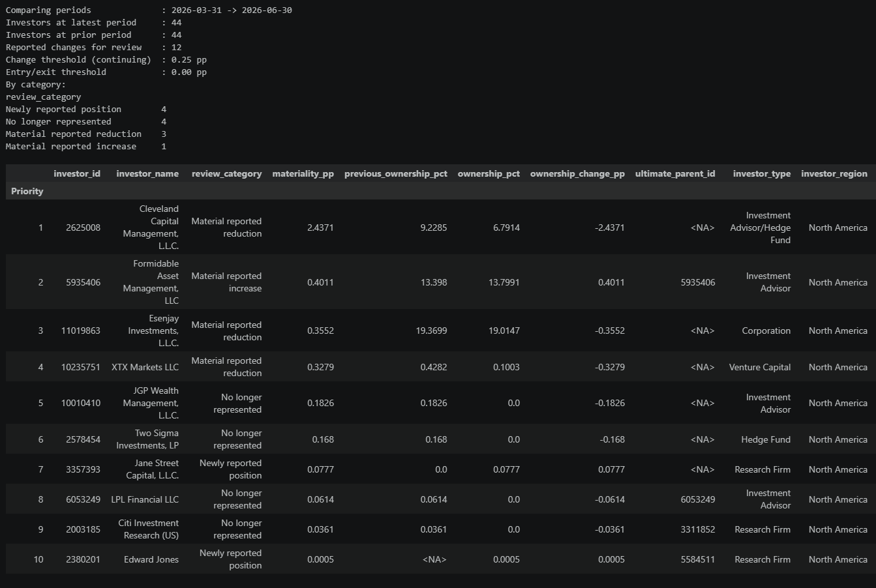The image size is (876, 588).
Task: Select the Citi Investment Research (US) name cell
Action: [149, 529]
